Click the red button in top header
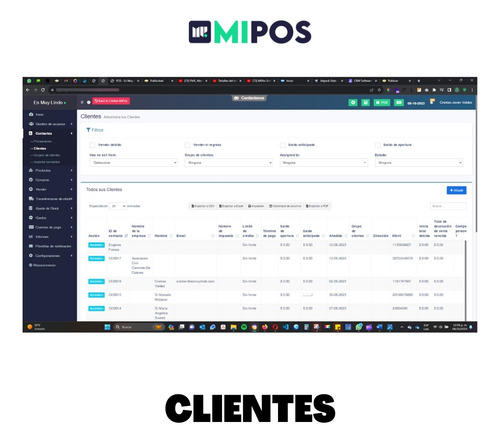500x443 pixels. point(111,101)
